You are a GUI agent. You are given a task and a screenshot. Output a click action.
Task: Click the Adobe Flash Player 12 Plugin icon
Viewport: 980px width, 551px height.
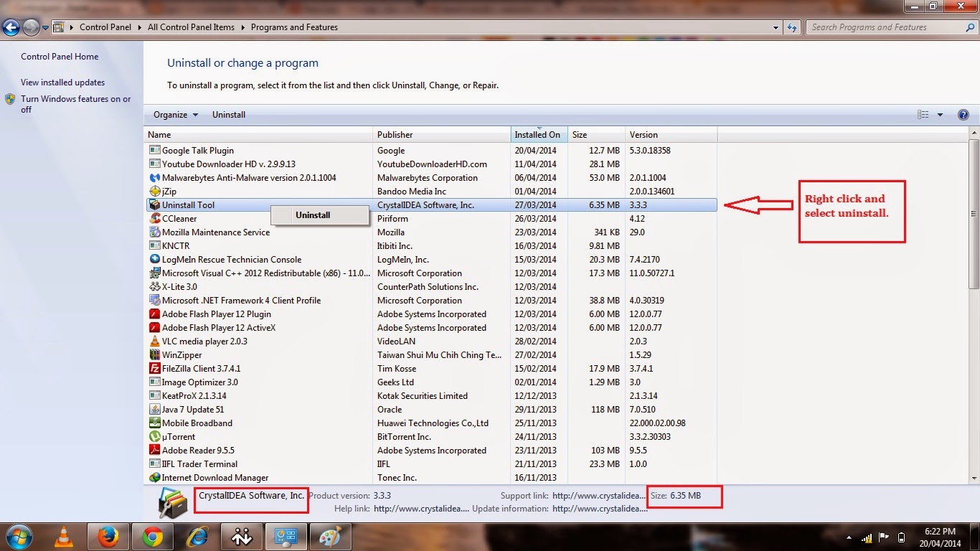(x=154, y=314)
